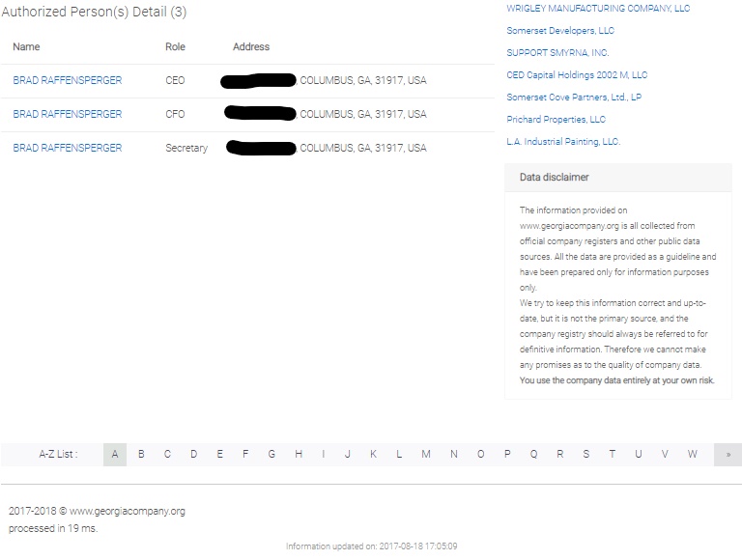Click the Address column header
Screen dimensions: 742x560
click(x=251, y=46)
